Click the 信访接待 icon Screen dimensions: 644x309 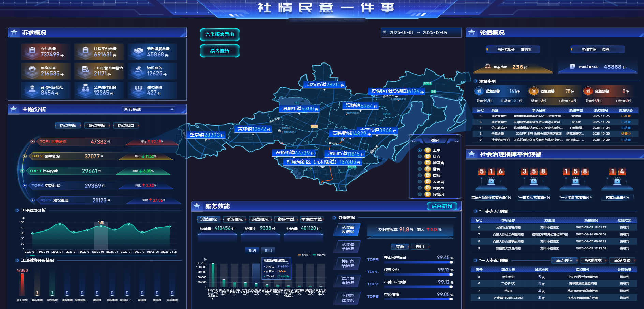(x=138, y=90)
